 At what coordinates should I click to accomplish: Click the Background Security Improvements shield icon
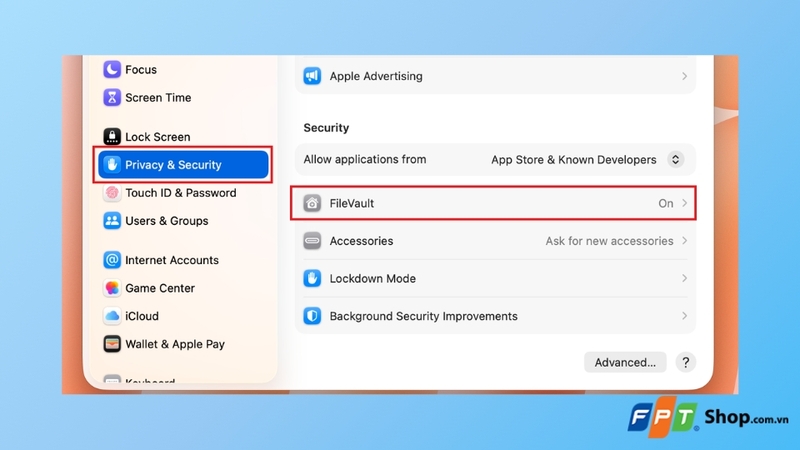pyautogui.click(x=312, y=316)
